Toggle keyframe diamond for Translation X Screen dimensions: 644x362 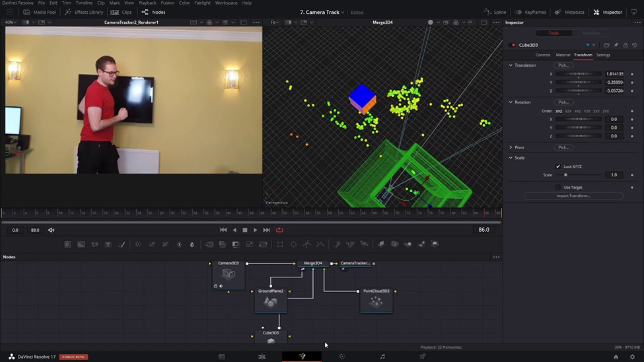(x=632, y=75)
